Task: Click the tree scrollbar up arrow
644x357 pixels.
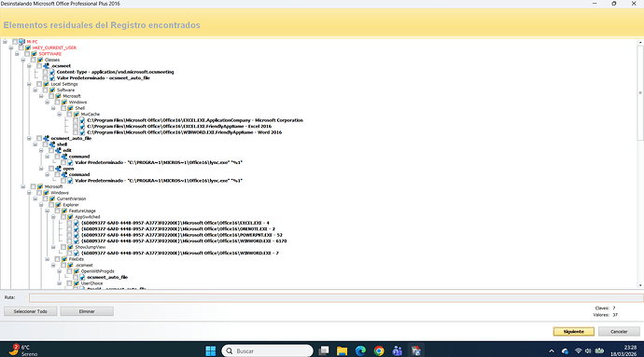Action: [x=640, y=42]
